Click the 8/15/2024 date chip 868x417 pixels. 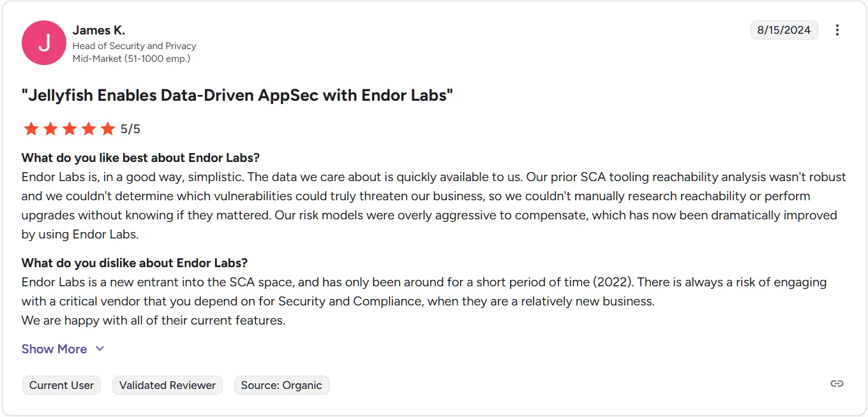pos(784,30)
